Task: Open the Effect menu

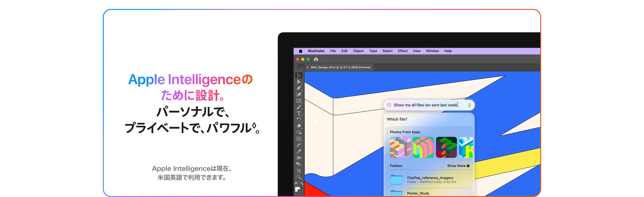Action: (x=402, y=51)
